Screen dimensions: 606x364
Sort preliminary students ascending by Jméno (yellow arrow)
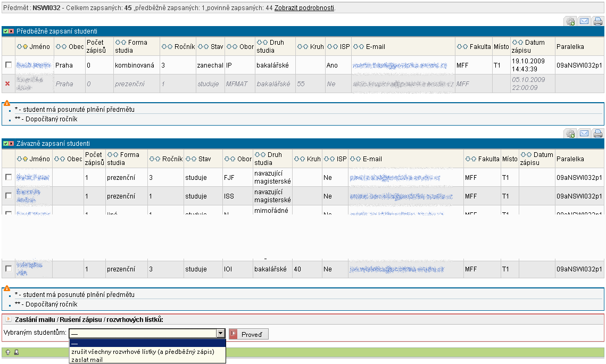[25, 47]
